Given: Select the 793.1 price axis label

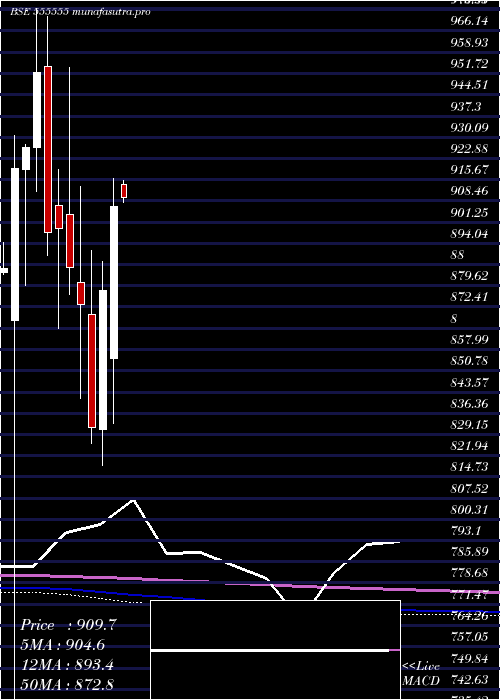Looking at the screenshot, I should [466, 531].
